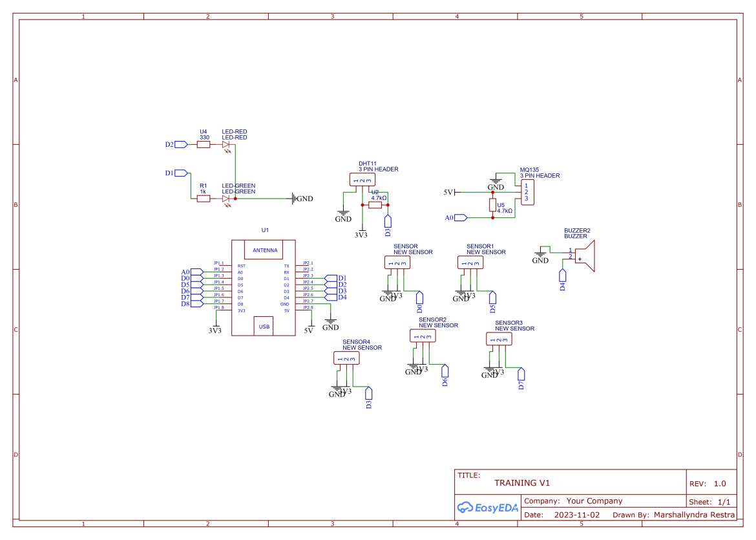Click the GND symbol above the MQ135 header
This screenshot has width=756, height=540.
[x=496, y=184]
